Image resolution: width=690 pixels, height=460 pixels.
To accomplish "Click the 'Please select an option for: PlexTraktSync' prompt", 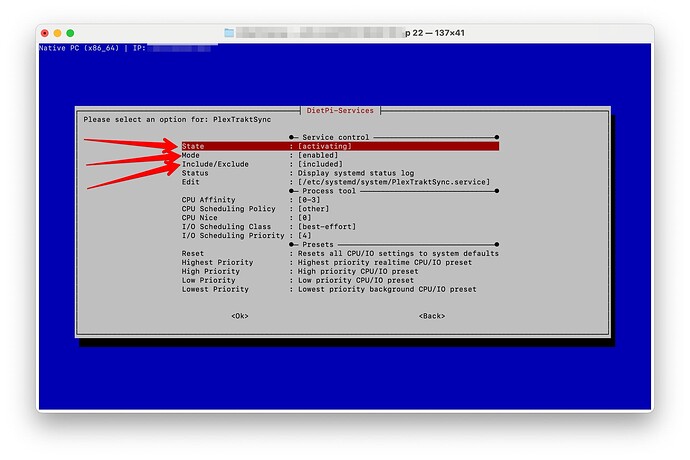I will [177, 119].
